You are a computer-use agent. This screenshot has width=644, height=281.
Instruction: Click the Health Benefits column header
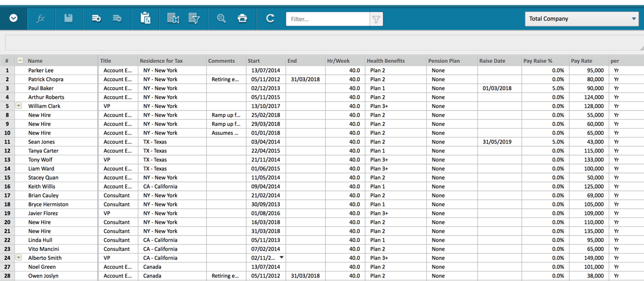pos(385,61)
